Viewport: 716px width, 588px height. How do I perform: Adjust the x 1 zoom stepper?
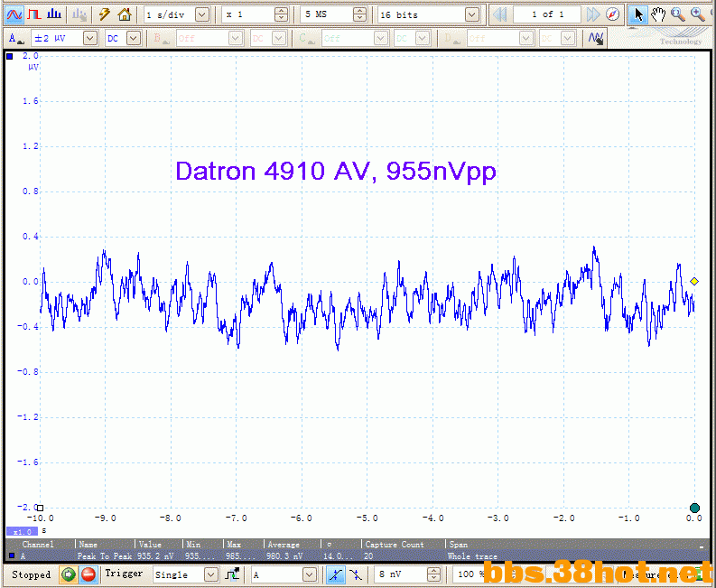point(282,14)
